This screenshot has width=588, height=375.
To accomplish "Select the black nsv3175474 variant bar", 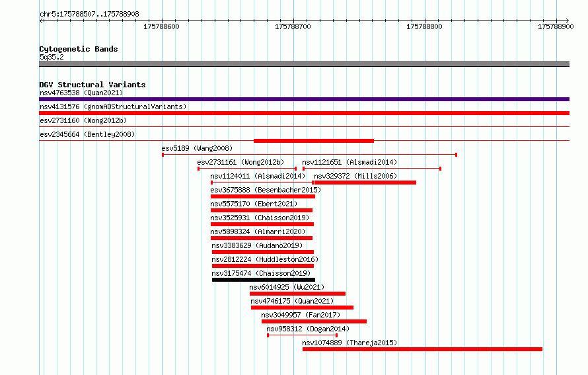I will pyautogui.click(x=264, y=280).
